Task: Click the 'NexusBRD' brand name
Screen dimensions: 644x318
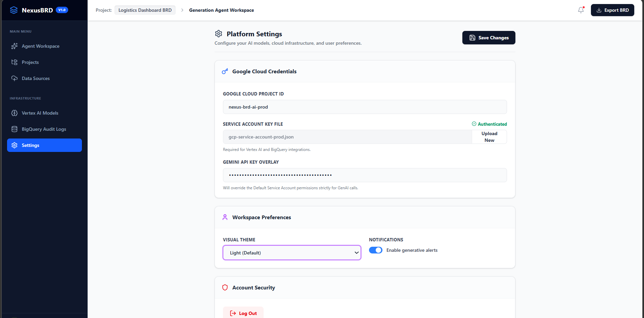Action: [37, 10]
